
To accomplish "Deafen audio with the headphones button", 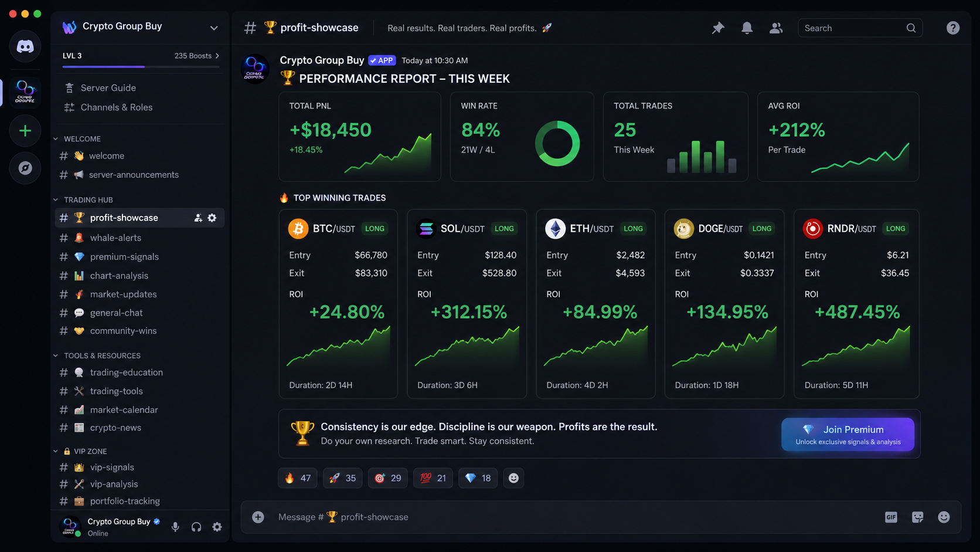I will (196, 527).
